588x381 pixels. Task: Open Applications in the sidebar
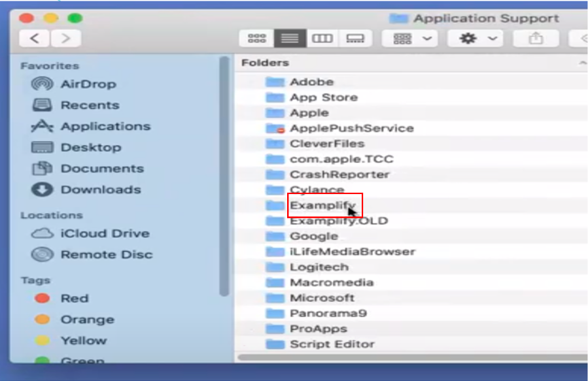91,126
